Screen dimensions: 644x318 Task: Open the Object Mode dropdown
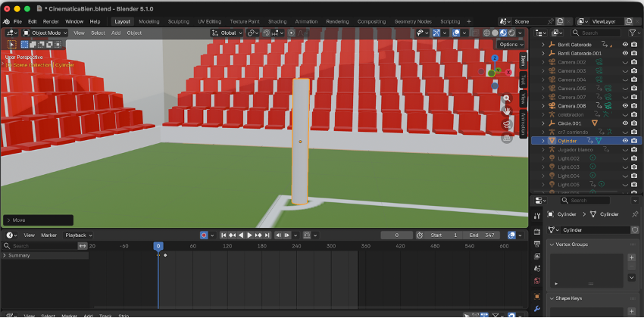[45, 33]
